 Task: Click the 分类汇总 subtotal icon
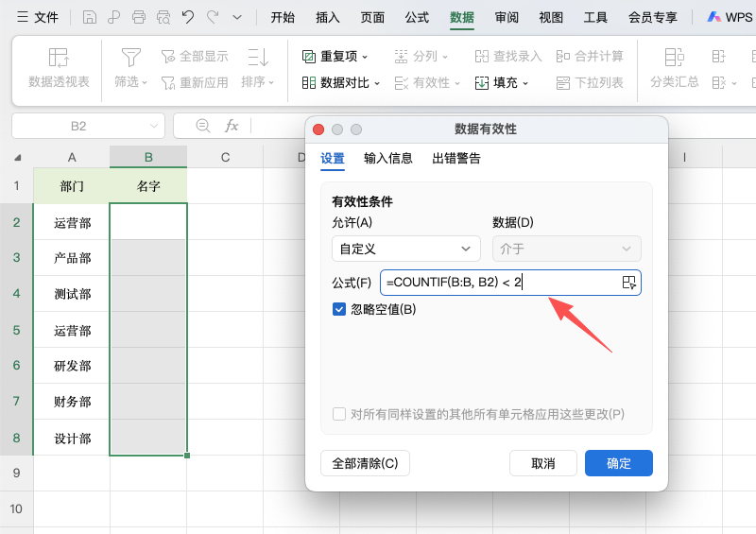tap(674, 58)
